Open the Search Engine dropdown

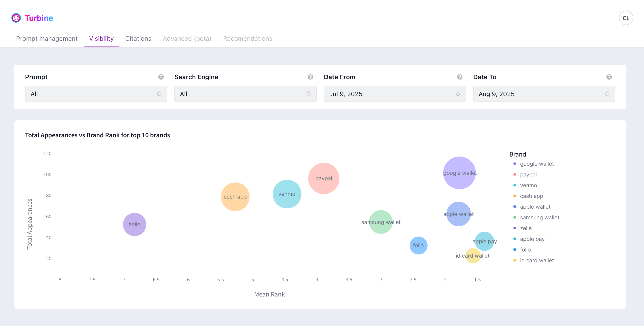pyautogui.click(x=245, y=94)
